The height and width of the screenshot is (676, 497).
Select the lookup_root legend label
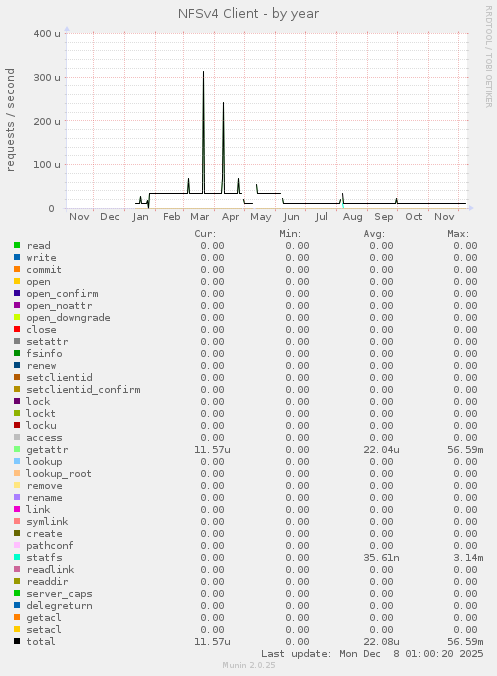(59, 474)
